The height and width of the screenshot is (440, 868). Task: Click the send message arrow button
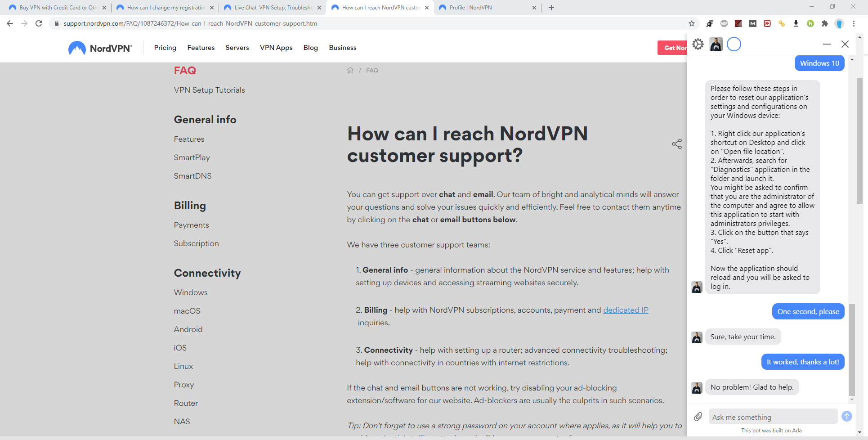(847, 417)
